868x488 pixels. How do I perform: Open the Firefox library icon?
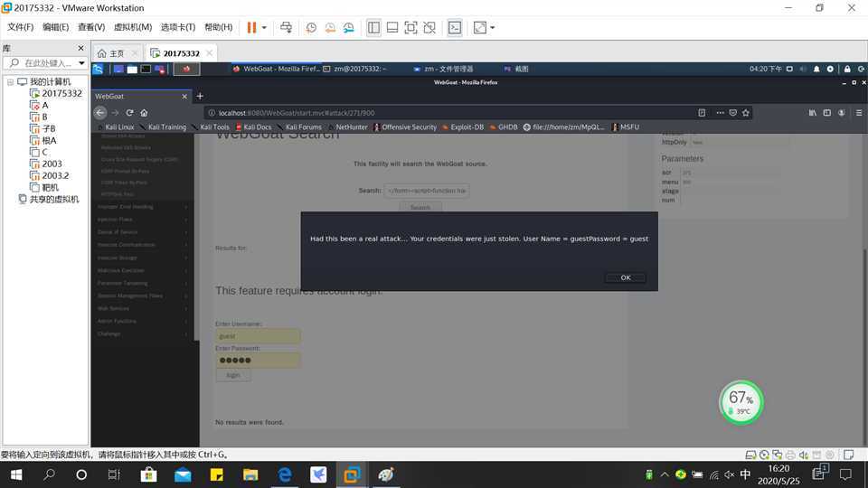click(812, 113)
